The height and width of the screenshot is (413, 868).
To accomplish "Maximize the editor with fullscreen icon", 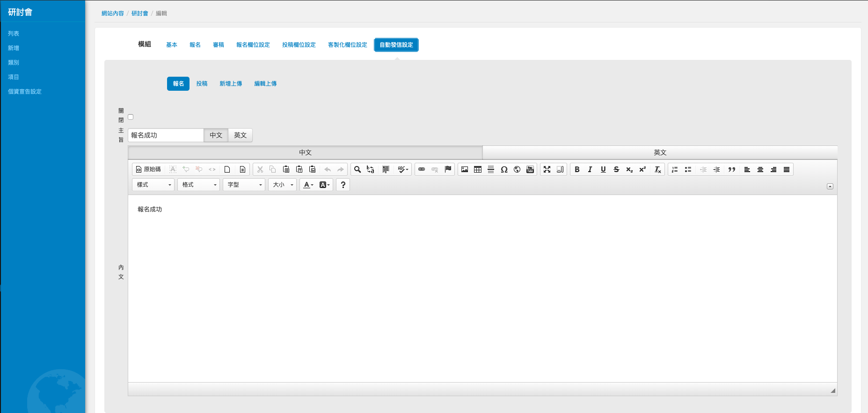I will [547, 169].
